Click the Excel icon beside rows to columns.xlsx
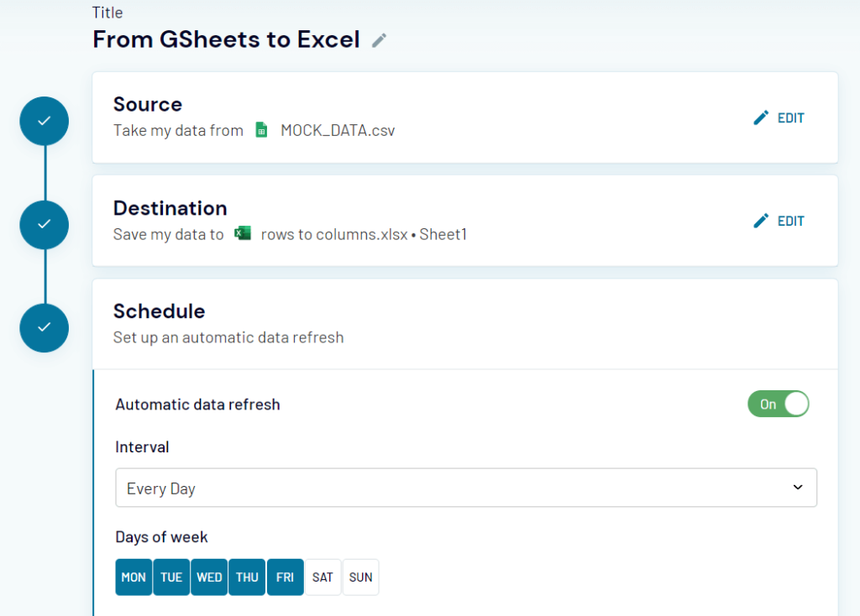Image resolution: width=860 pixels, height=616 pixels. click(x=243, y=234)
